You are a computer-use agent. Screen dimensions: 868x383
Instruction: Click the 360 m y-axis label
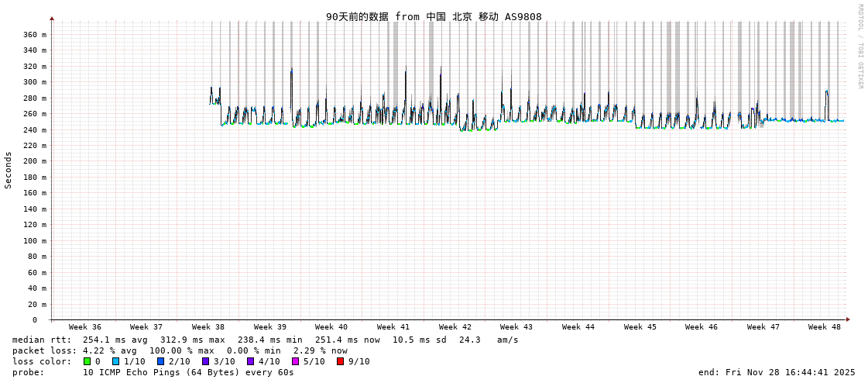pyautogui.click(x=34, y=35)
